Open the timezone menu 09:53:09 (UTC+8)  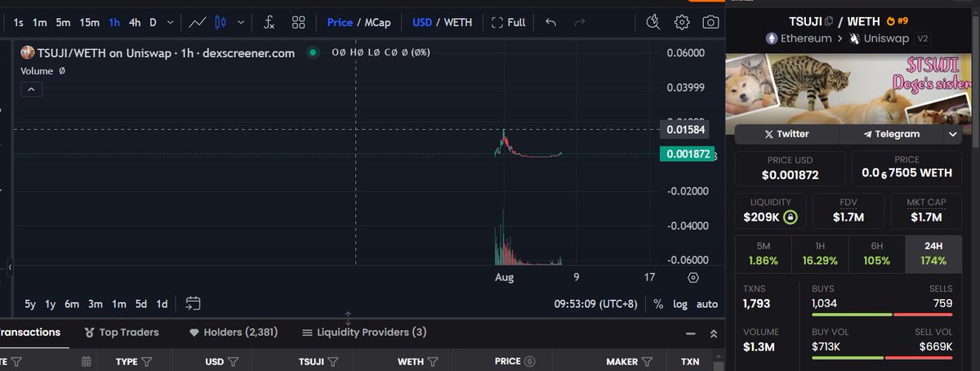pos(595,304)
